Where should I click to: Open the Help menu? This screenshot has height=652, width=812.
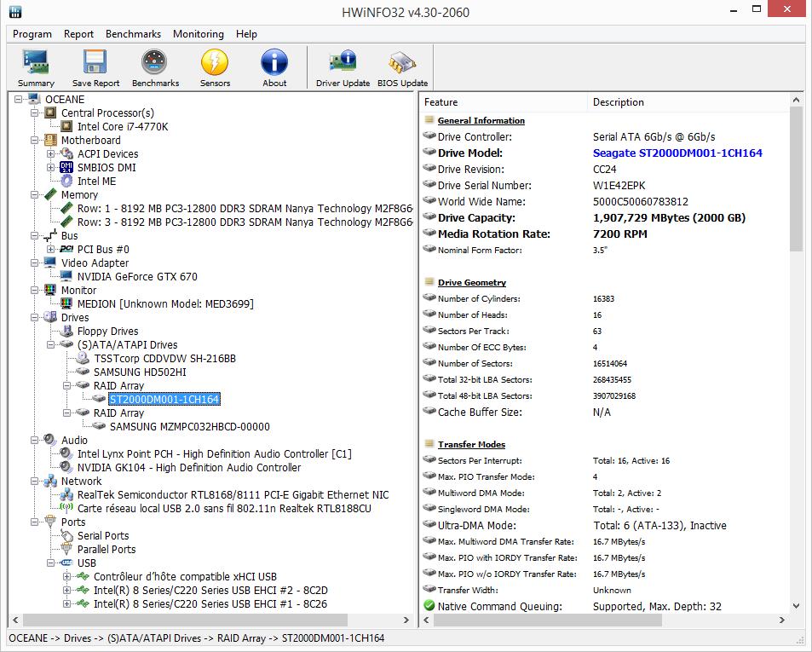(x=246, y=34)
